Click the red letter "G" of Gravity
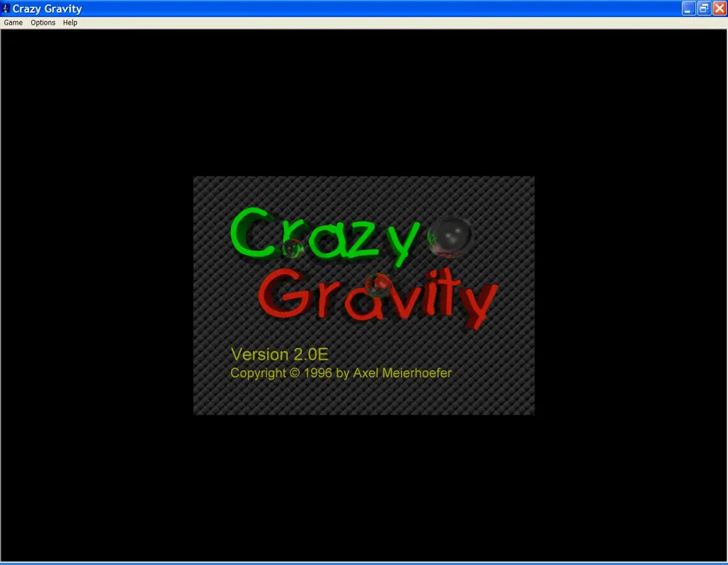Image resolution: width=728 pixels, height=565 pixels. [284, 293]
